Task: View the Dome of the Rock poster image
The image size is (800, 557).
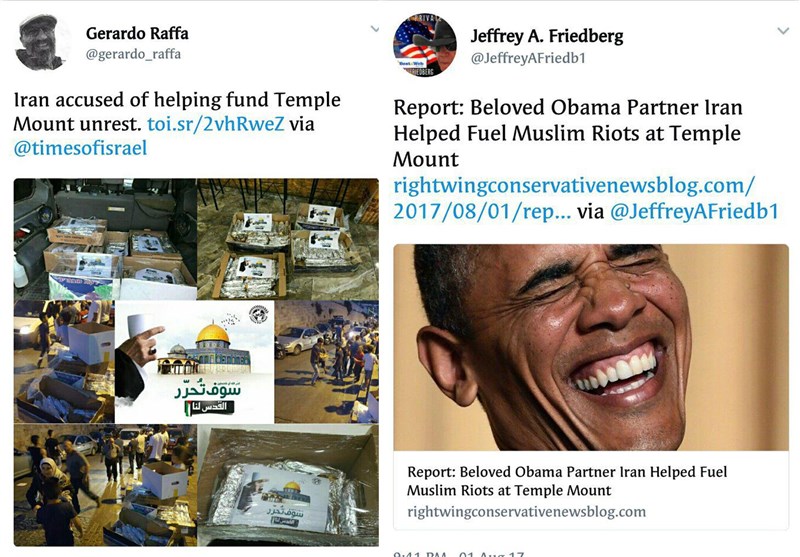Action: (x=194, y=362)
